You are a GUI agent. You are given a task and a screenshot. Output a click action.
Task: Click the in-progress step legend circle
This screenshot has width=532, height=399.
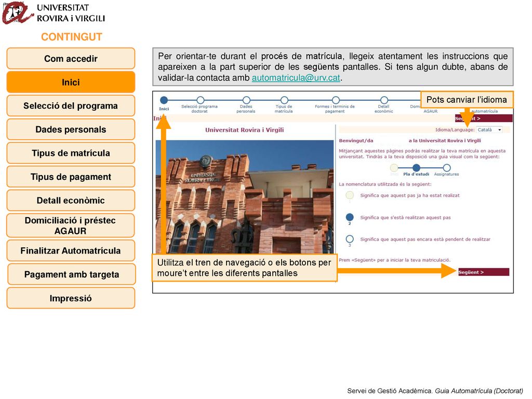click(350, 217)
